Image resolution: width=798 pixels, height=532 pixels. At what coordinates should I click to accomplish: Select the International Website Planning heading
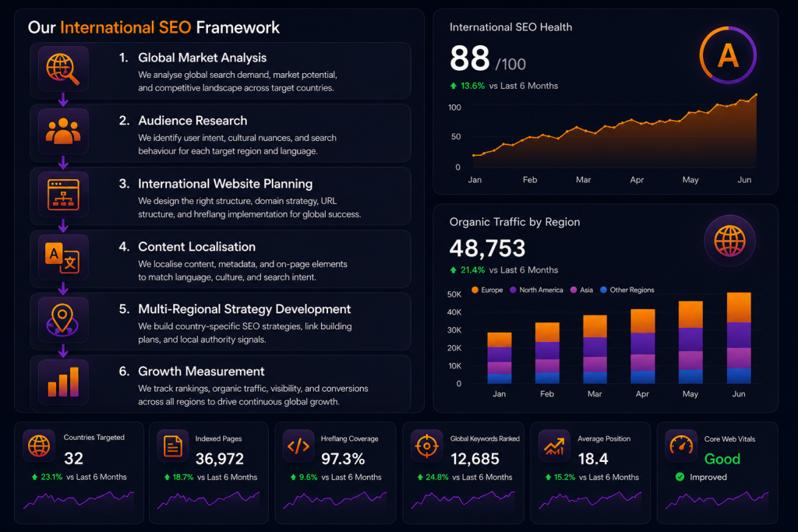tap(225, 184)
